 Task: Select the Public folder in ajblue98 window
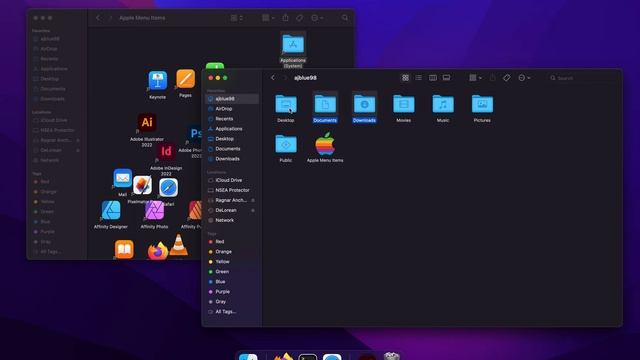(286, 144)
